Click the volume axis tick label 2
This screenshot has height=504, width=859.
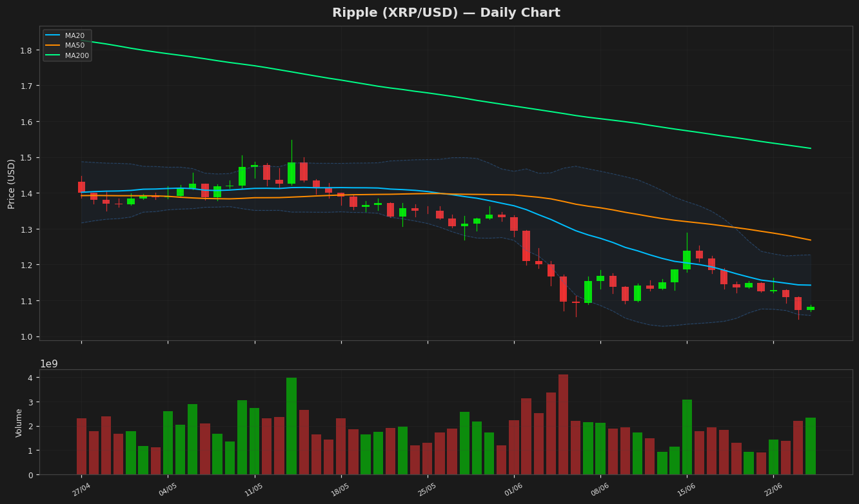pos(30,426)
